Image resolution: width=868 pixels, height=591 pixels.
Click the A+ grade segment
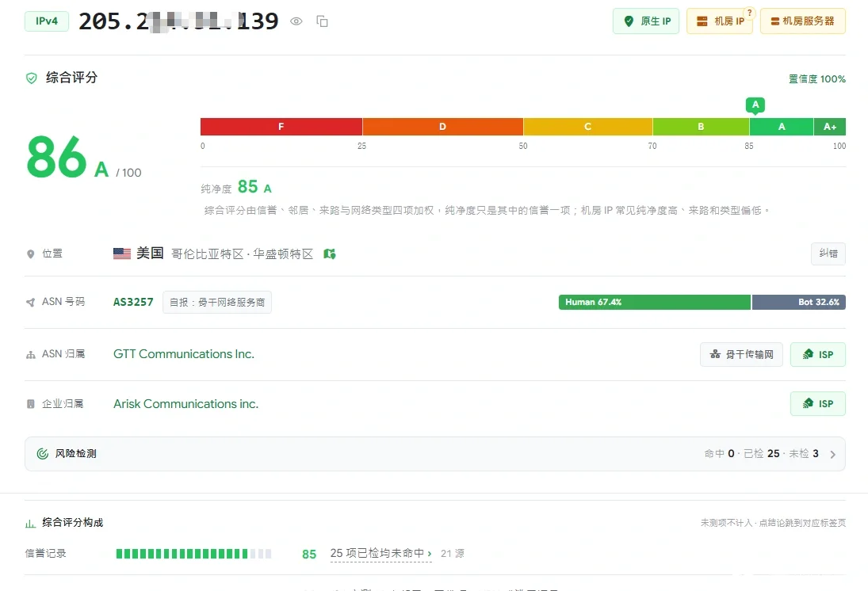(830, 127)
